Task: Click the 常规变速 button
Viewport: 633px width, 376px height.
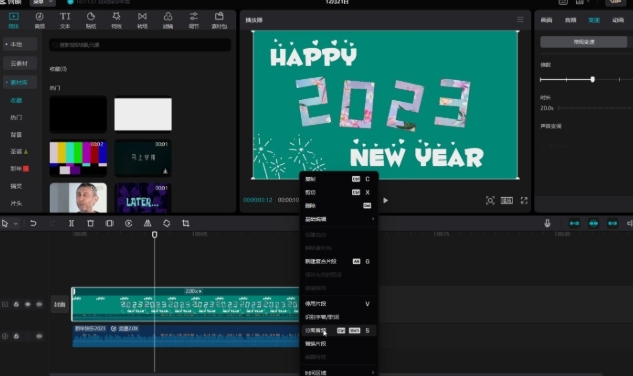Action: (x=584, y=42)
